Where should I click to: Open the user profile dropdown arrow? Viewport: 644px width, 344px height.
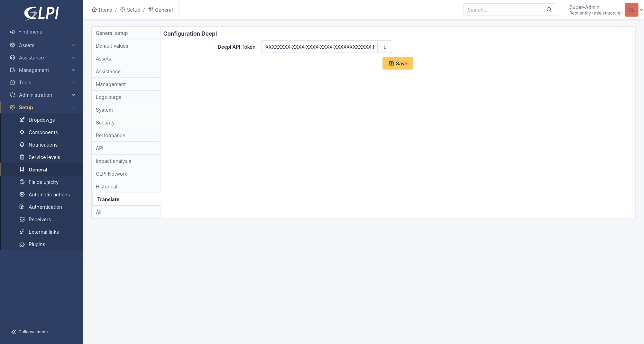click(x=641, y=10)
